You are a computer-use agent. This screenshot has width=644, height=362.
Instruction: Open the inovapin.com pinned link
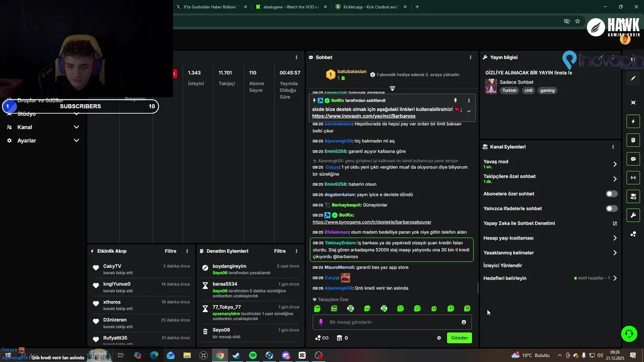coord(364,116)
